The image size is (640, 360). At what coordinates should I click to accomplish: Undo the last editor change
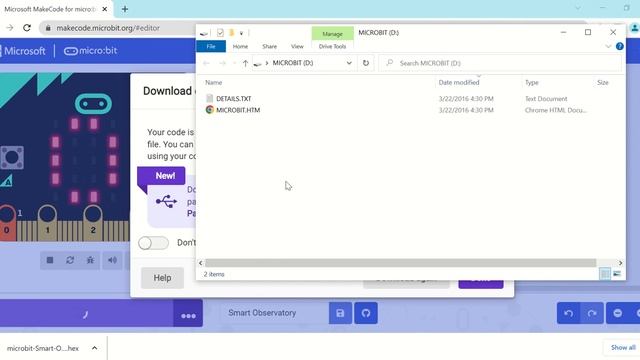tap(568, 313)
